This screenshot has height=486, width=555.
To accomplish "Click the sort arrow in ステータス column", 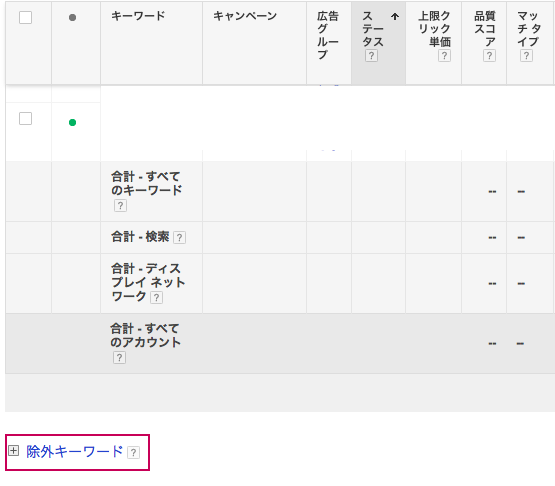I will click(395, 16).
